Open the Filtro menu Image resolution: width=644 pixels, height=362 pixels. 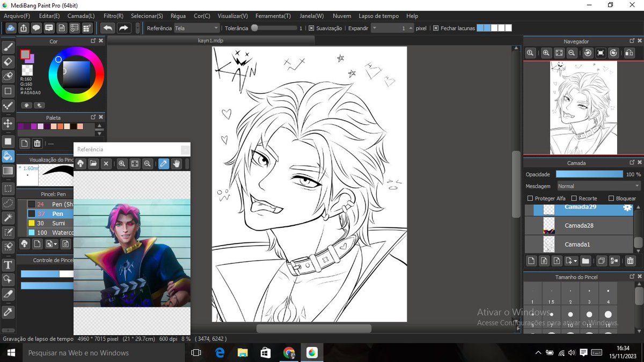click(x=113, y=16)
